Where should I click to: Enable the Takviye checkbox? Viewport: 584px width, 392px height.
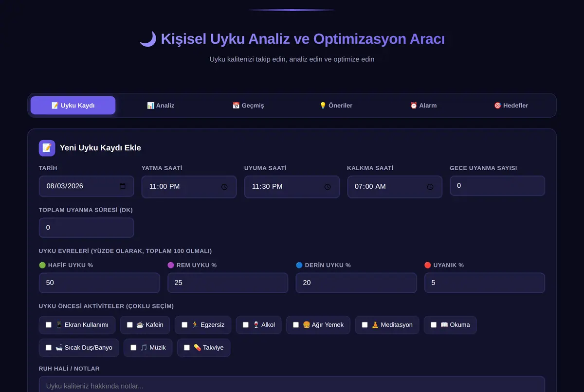pos(187,348)
